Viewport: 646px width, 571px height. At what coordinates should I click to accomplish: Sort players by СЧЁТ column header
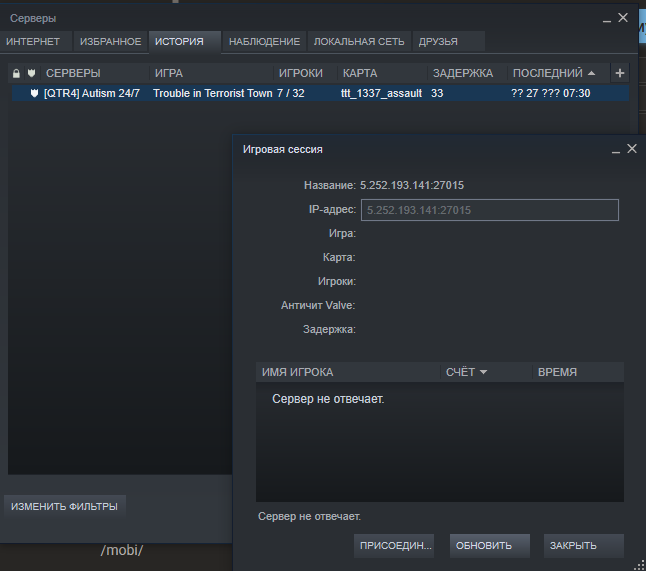point(486,372)
